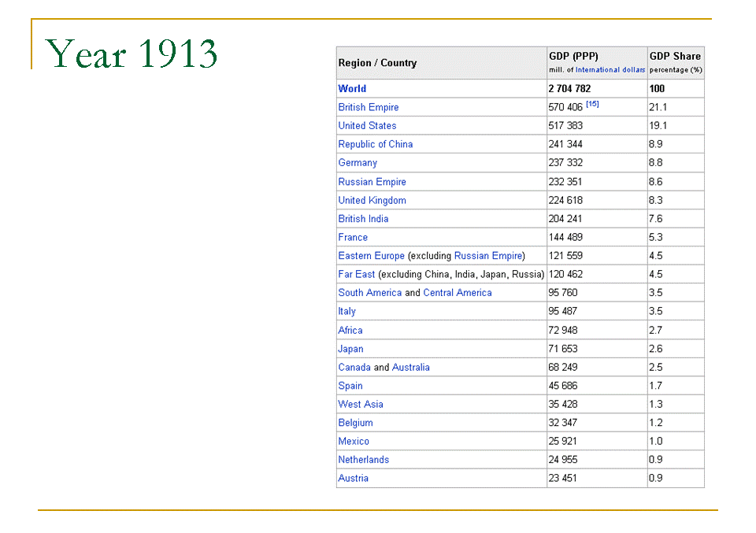
Task: Open the World link in the table
Action: (x=352, y=89)
